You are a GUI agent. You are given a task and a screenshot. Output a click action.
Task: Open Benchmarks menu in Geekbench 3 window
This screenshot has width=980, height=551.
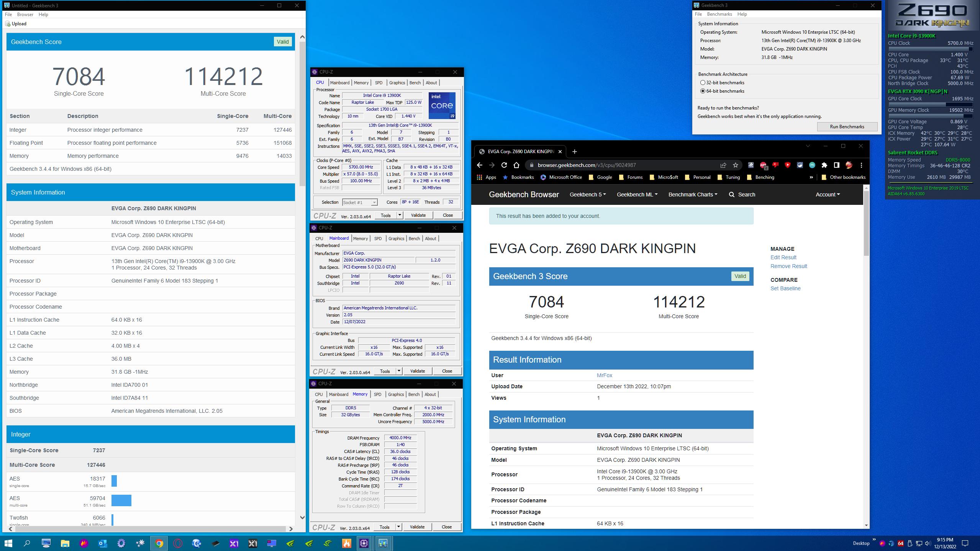(719, 14)
